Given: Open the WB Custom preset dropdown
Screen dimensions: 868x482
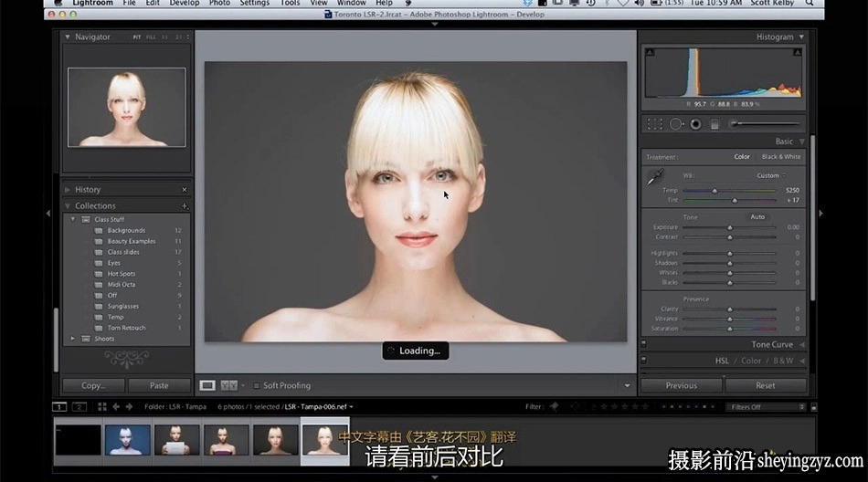Looking at the screenshot, I should tap(771, 175).
